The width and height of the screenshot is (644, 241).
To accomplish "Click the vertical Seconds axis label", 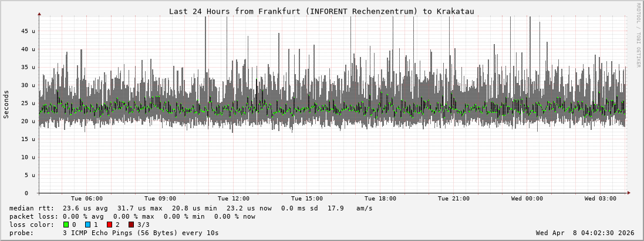I will 6,105.
